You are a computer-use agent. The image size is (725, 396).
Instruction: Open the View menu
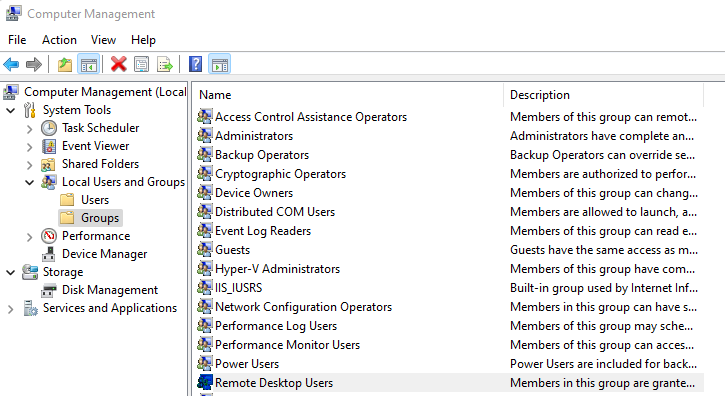103,40
